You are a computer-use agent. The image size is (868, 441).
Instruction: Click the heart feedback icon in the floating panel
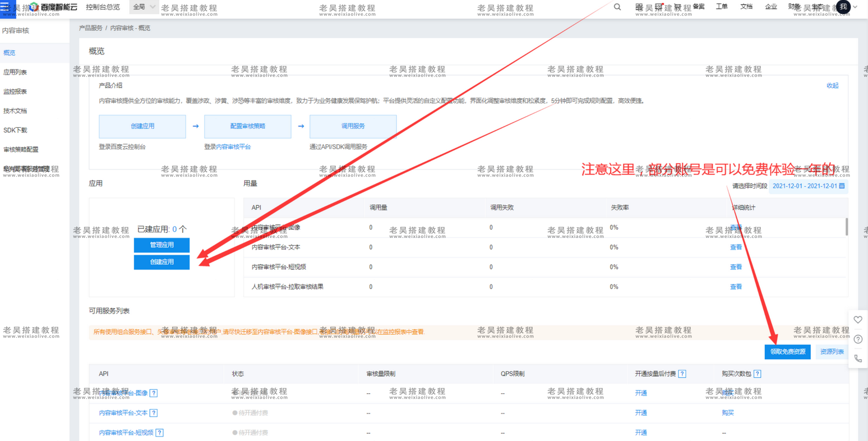858,320
